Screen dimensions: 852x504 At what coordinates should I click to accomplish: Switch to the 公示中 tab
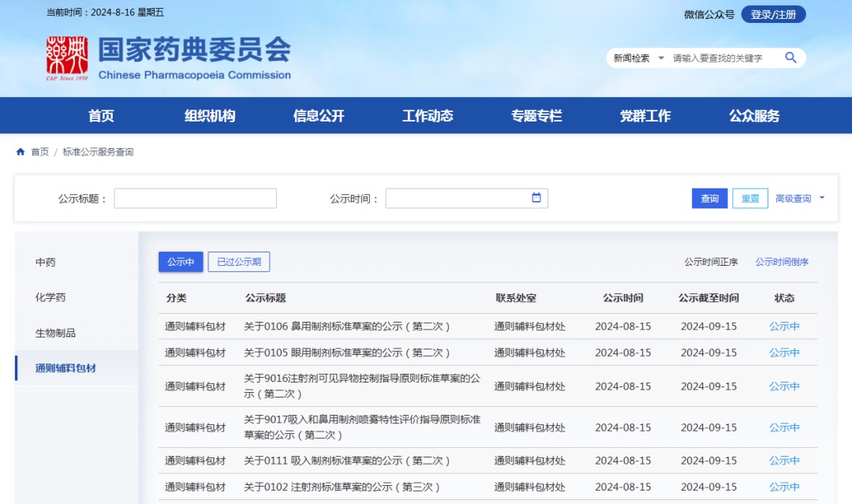181,262
